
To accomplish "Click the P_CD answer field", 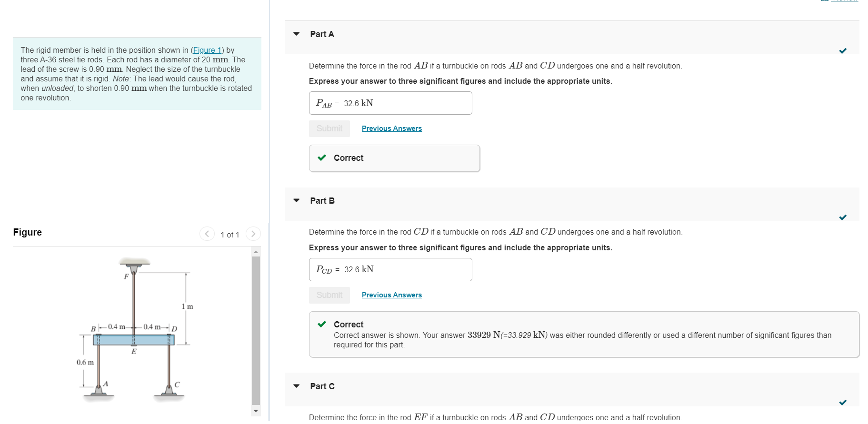I will coord(390,270).
